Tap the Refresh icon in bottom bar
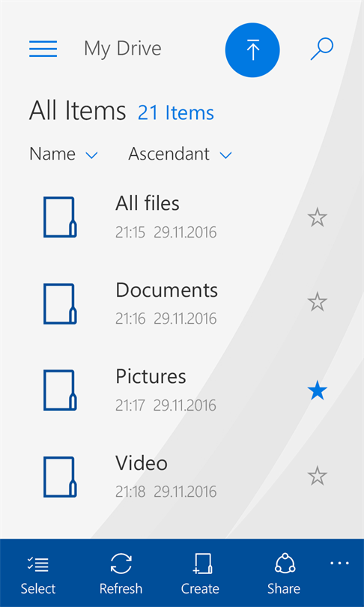This screenshot has height=607, width=364. [121, 564]
